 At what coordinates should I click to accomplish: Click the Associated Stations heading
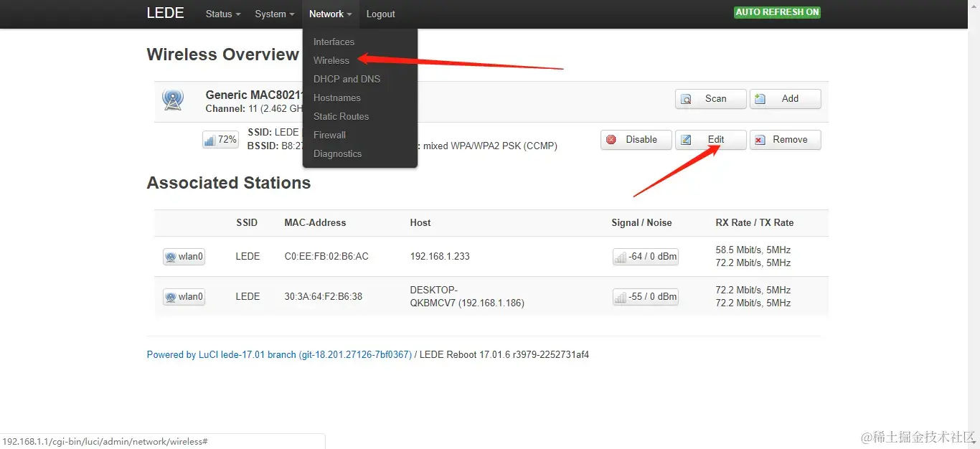(229, 183)
